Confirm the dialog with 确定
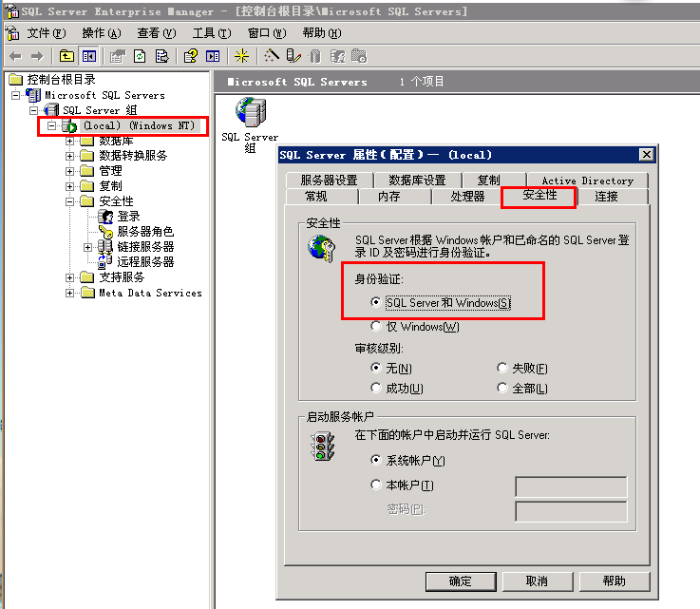Screen dimensions: 700x609 click(x=461, y=581)
